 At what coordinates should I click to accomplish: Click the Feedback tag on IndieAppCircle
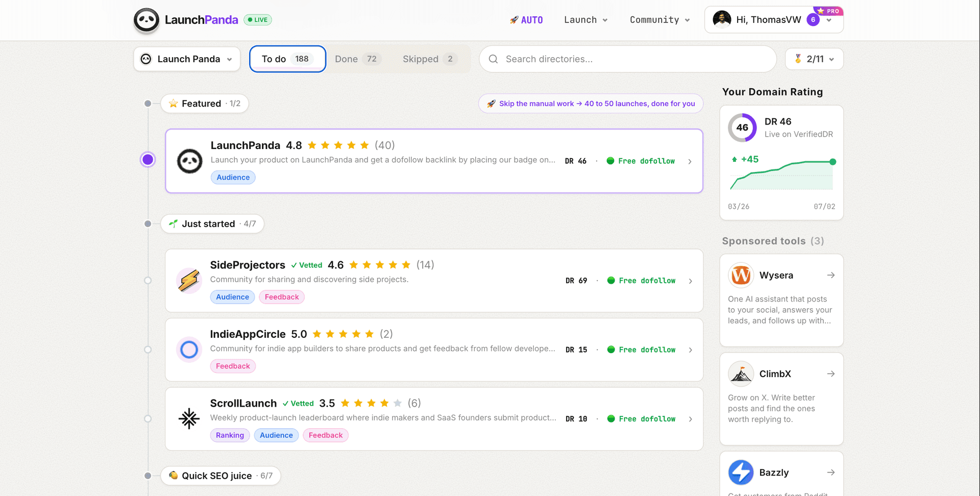click(233, 366)
